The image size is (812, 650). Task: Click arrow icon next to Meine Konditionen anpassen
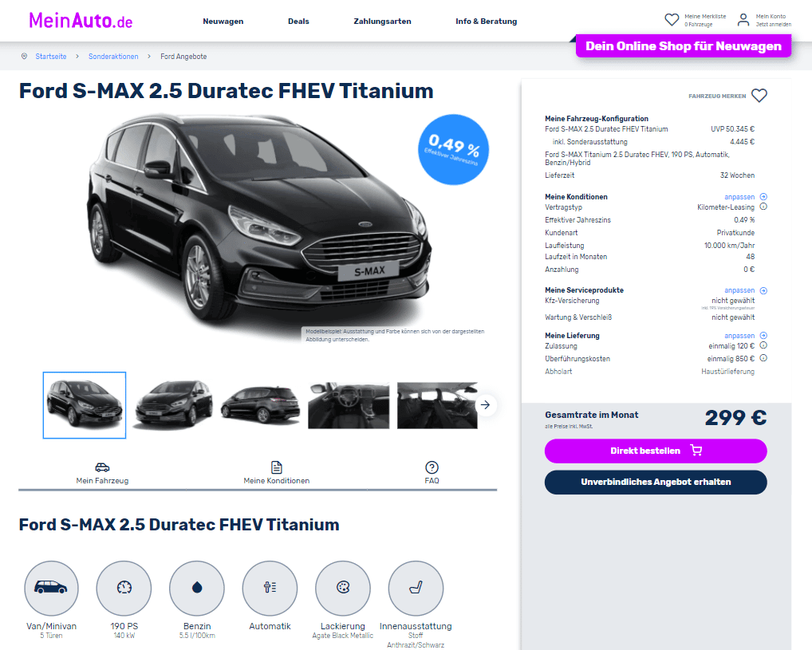[763, 197]
